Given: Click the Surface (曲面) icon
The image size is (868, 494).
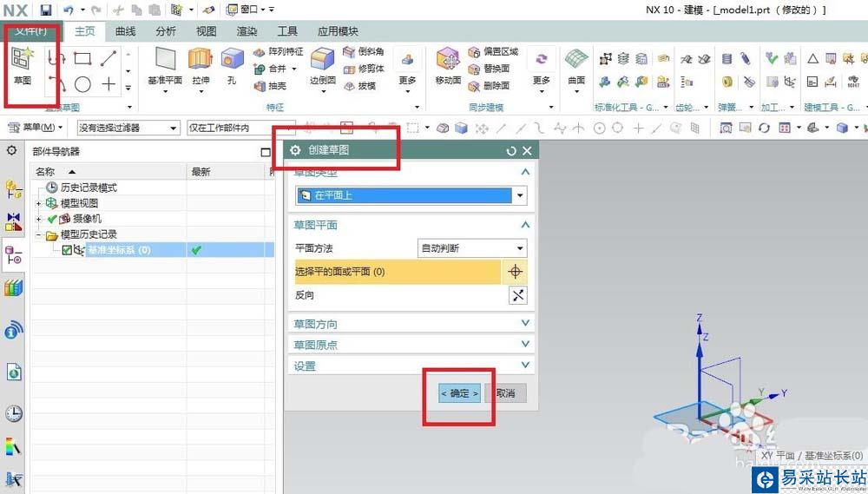Looking at the screenshot, I should (x=576, y=59).
